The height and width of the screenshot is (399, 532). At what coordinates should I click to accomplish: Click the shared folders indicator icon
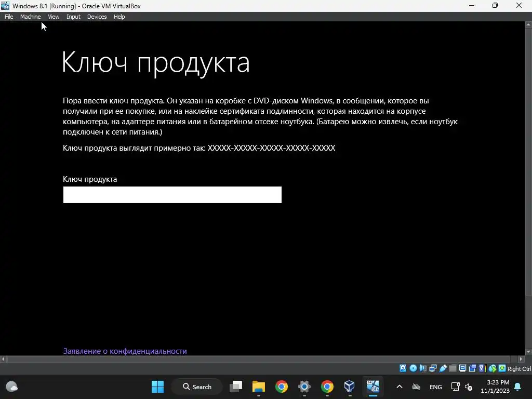pyautogui.click(x=453, y=368)
